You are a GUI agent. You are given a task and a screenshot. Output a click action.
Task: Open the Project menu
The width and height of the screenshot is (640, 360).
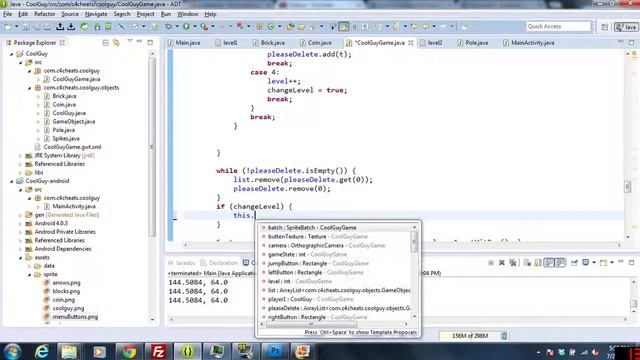145,14
